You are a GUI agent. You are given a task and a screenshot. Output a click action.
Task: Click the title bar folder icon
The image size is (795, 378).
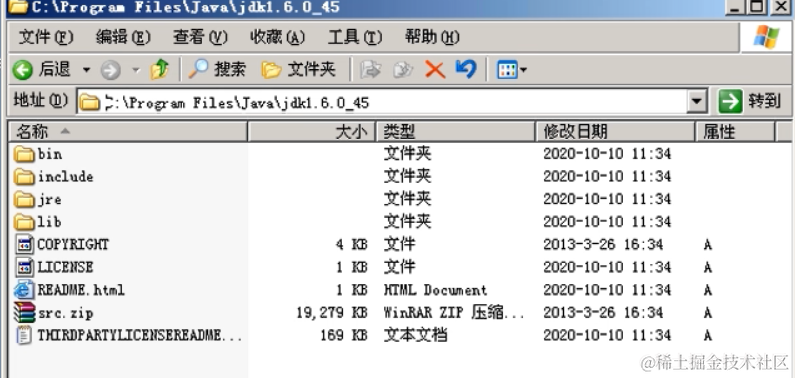[18, 6]
